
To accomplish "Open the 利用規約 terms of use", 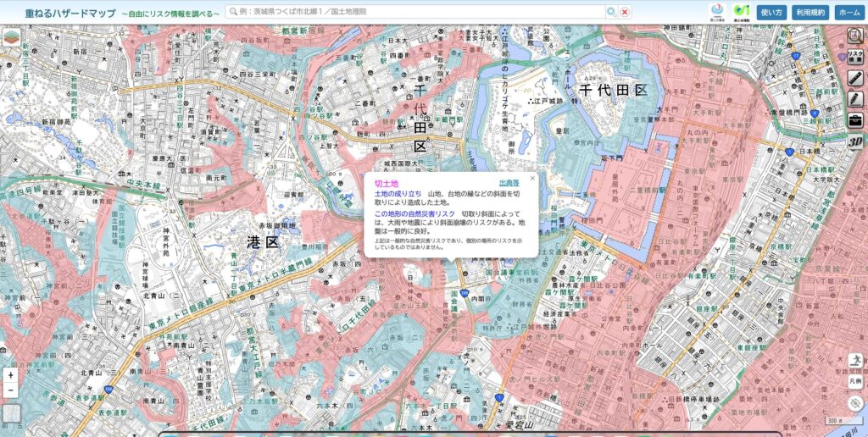I will point(810,12).
